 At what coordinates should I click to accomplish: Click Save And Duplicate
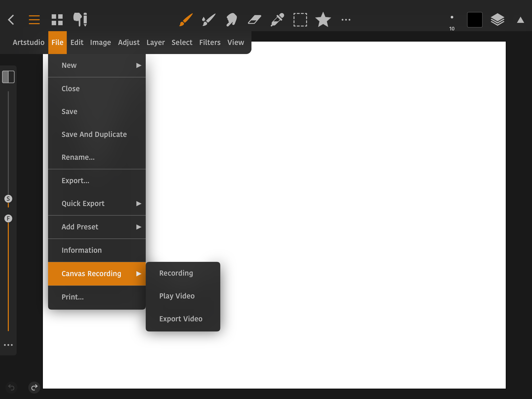point(94,134)
